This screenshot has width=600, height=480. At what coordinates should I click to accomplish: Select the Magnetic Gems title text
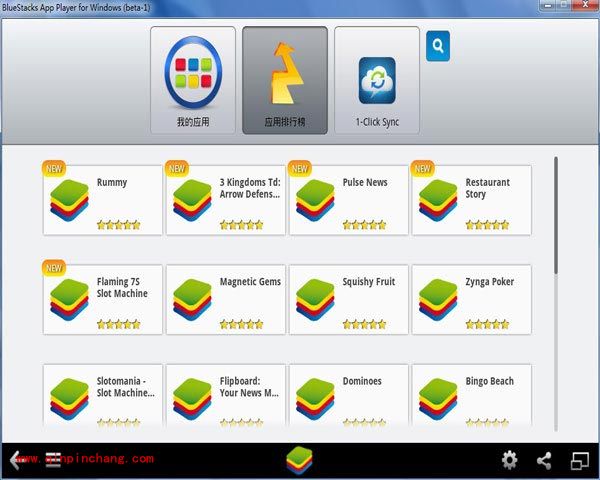250,282
